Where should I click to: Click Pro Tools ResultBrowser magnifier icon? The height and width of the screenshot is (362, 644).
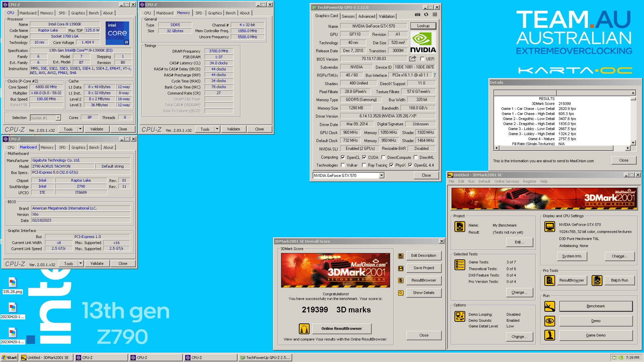pyautogui.click(x=550, y=281)
